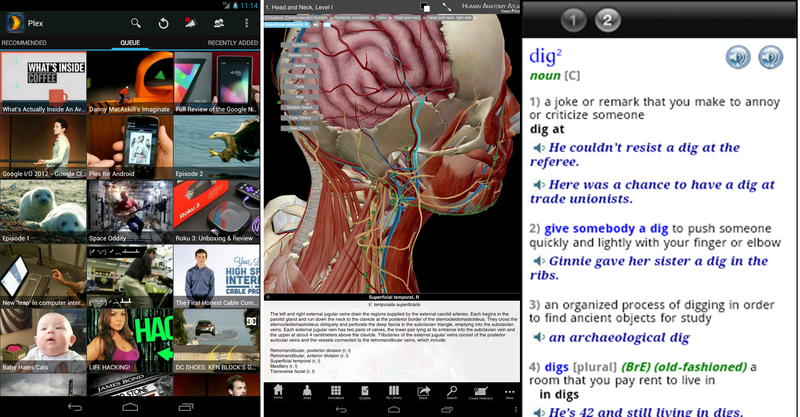Tap the fullscreen expand arrows in Anatomy Atlas

point(447,7)
